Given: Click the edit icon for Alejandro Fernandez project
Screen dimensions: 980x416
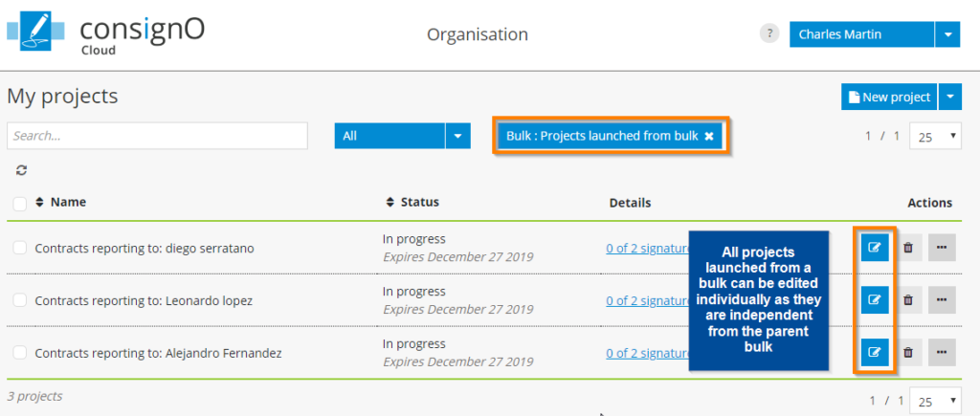Looking at the screenshot, I should click(874, 353).
